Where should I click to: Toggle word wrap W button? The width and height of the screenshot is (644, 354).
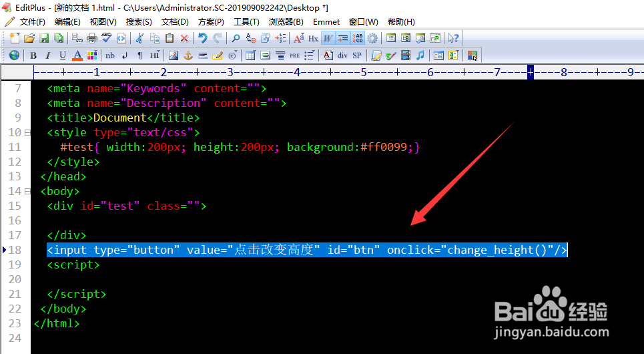(328, 38)
